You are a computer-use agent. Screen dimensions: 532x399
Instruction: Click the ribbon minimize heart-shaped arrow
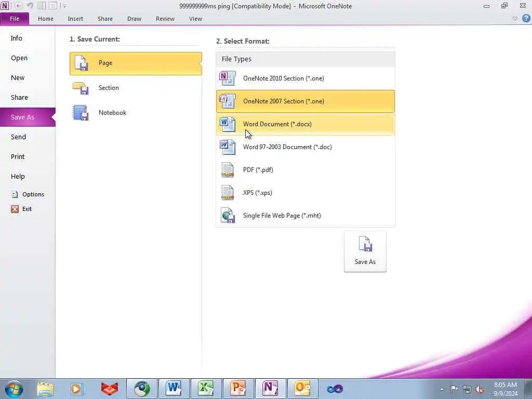(x=515, y=19)
